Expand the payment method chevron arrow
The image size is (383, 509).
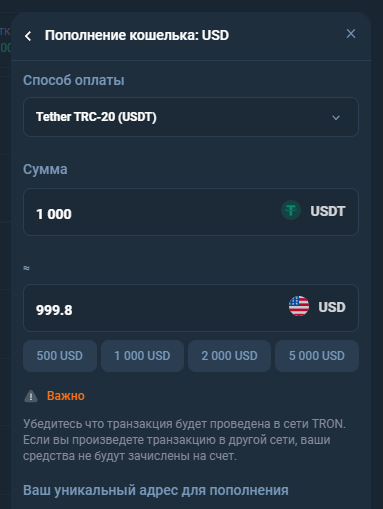click(336, 118)
